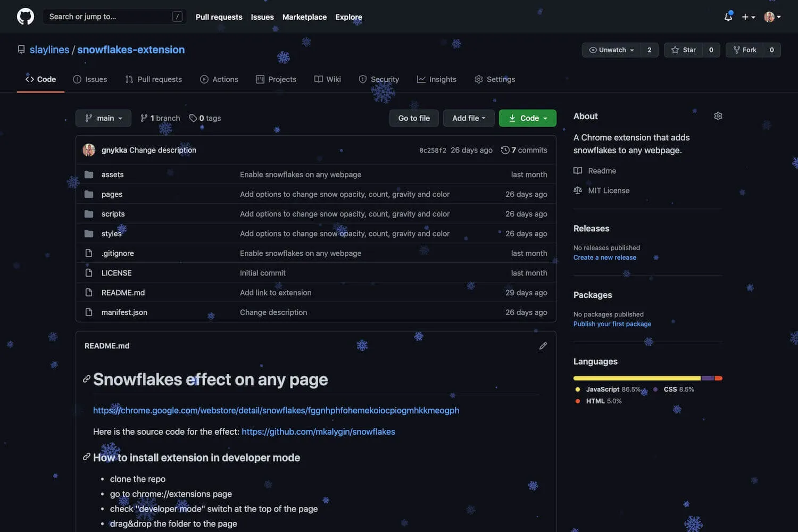Edit README with the pencil icon
The image size is (798, 532).
pyautogui.click(x=543, y=346)
